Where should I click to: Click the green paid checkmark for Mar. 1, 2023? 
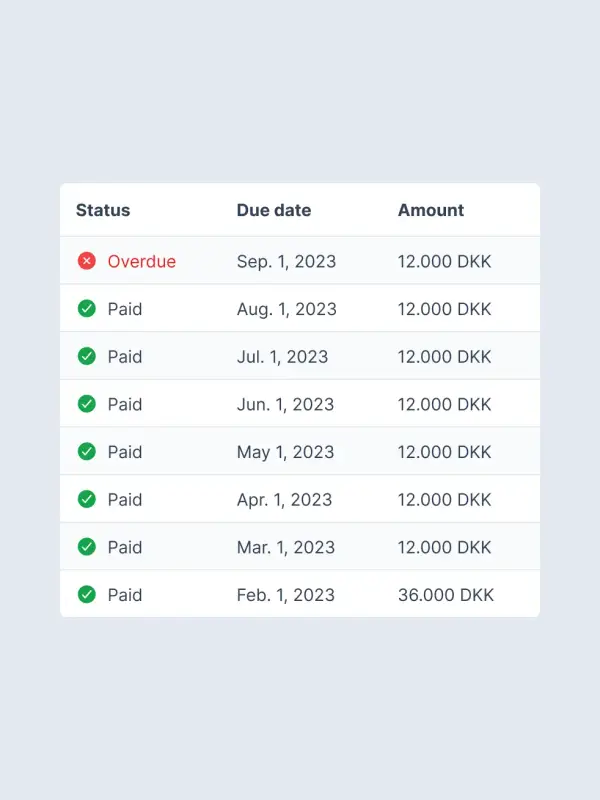(87, 547)
